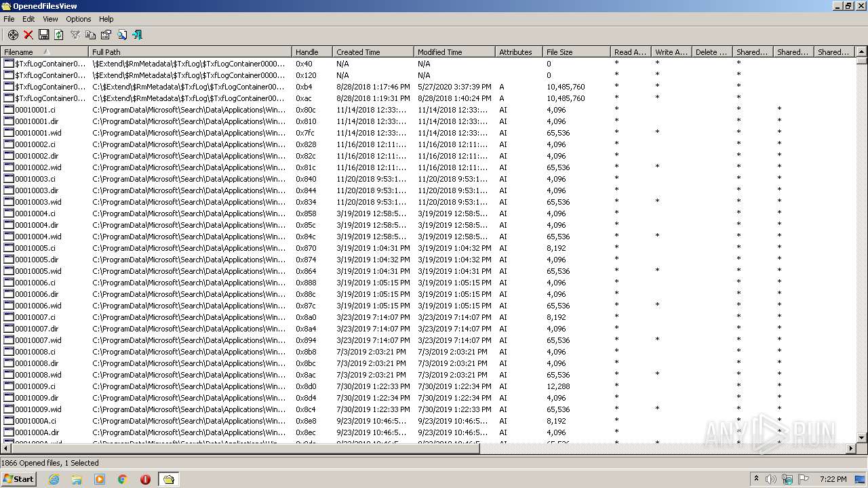
Task: Click the file icon of 00010009.dir
Action: [x=9, y=398]
